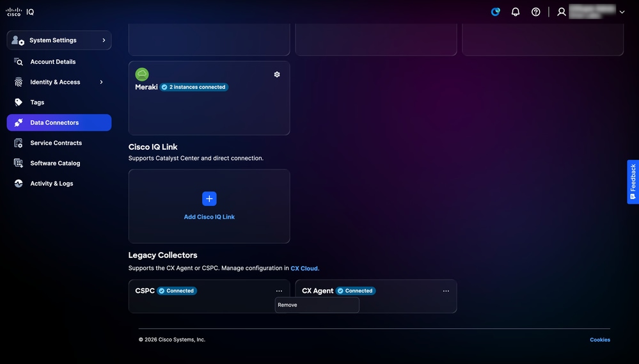This screenshot has height=364, width=639.
Task: Open the CX Cloud link
Action: click(x=304, y=268)
